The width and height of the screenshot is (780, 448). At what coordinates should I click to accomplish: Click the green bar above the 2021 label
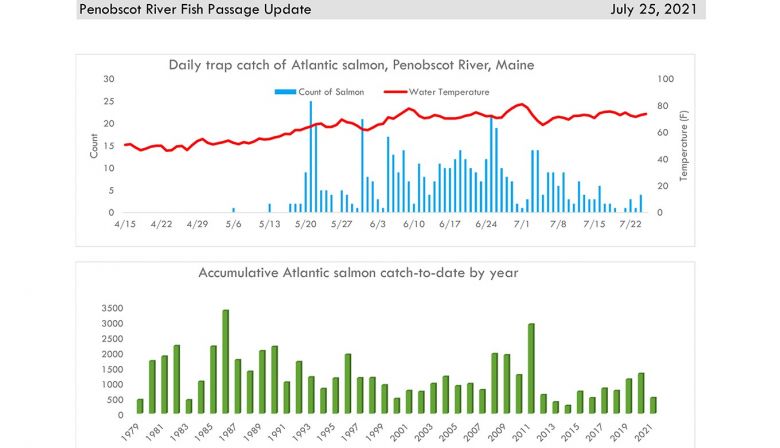pyautogui.click(x=653, y=406)
